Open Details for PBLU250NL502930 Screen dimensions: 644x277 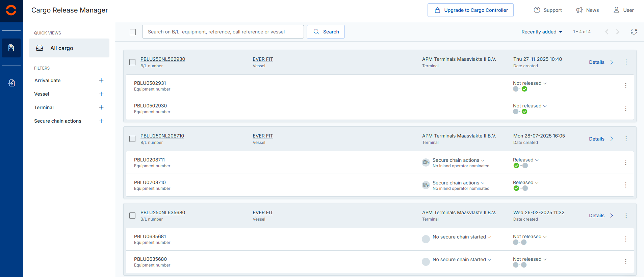point(601,62)
